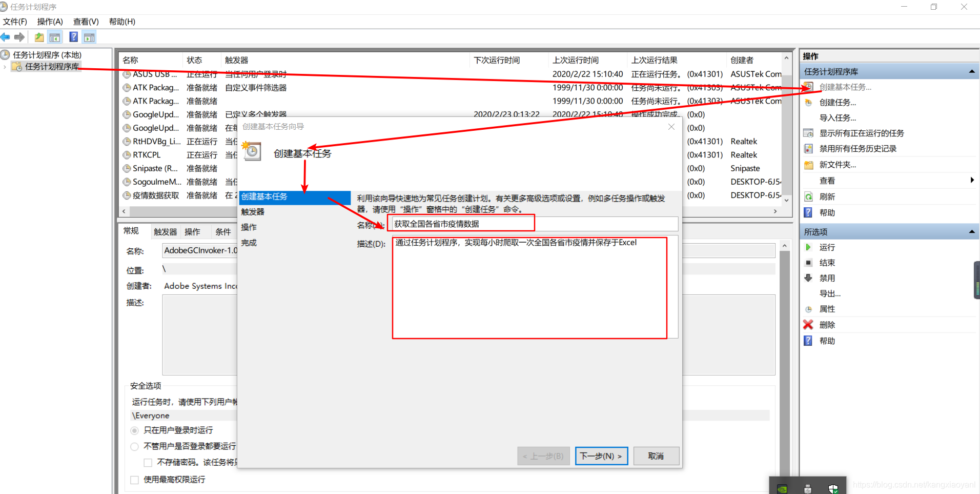Viewport: 980px width, 494px height.
Task: Click the Forward arrow toolbar icon
Action: coord(19,37)
